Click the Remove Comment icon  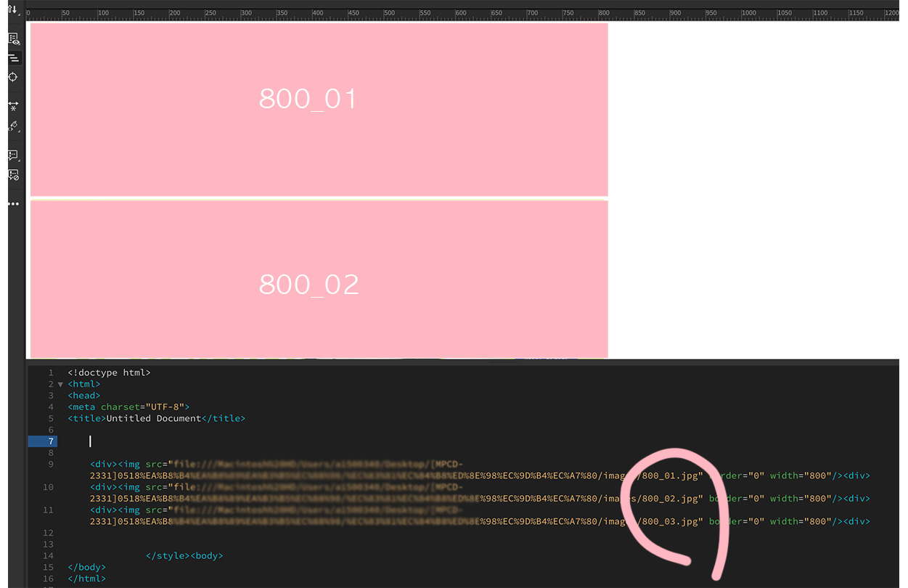click(x=13, y=174)
